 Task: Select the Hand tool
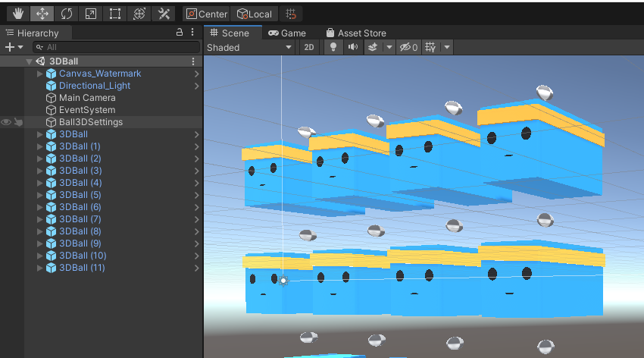(x=18, y=14)
